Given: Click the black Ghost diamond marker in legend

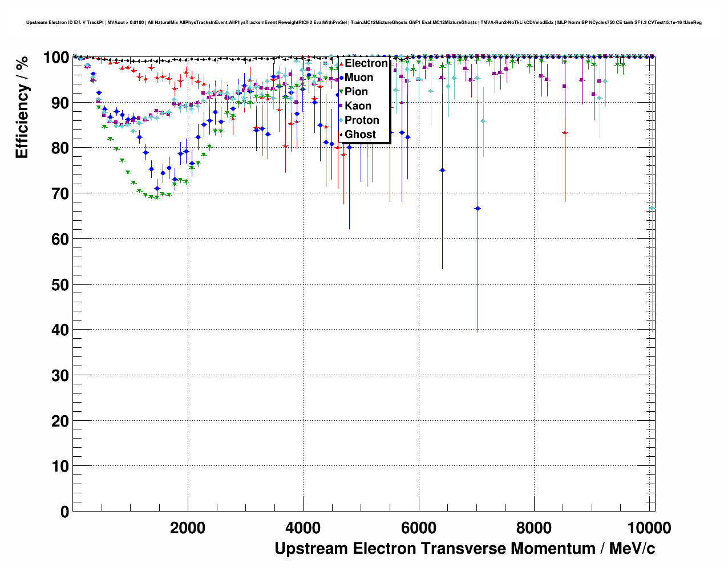Looking at the screenshot, I should tap(341, 135).
